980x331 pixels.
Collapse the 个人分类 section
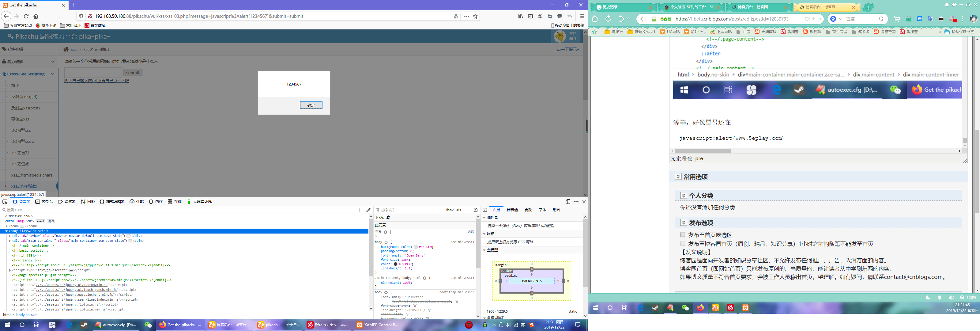coord(683,196)
